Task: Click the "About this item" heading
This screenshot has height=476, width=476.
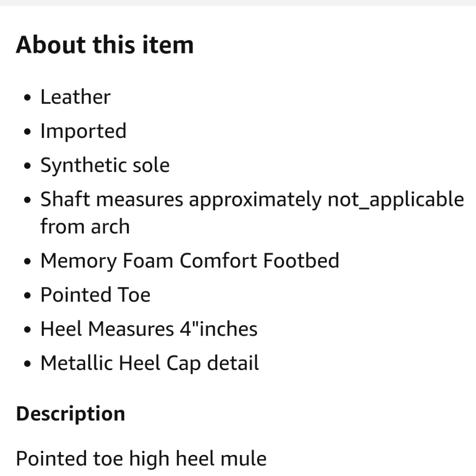Action: 105,45
